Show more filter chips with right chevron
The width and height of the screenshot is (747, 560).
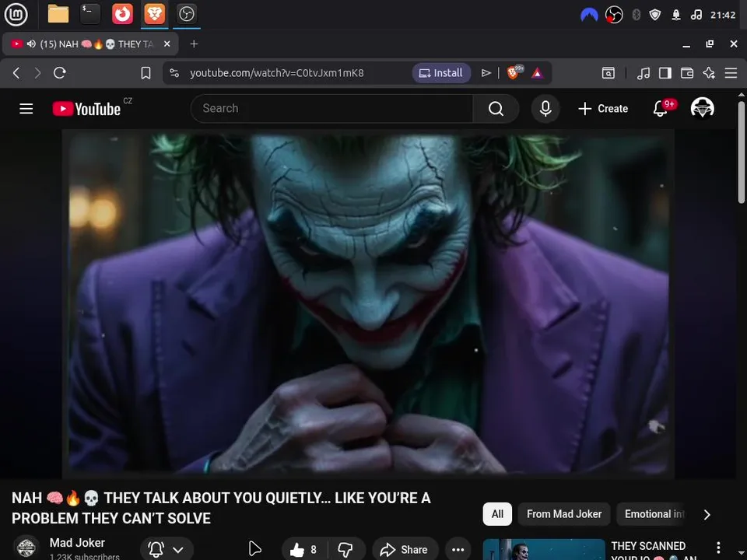(x=707, y=515)
